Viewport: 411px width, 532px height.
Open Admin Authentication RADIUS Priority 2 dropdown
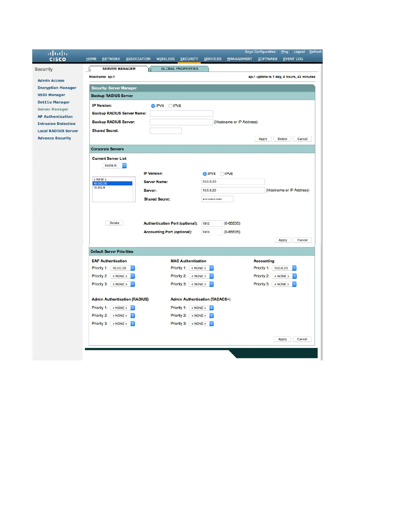[123, 316]
